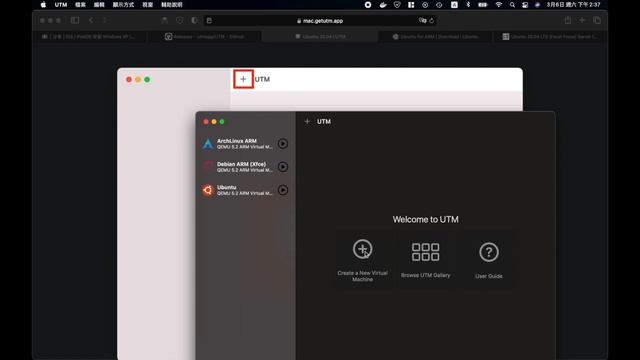Click the plus button in dark UTM toolbar
The width and height of the screenshot is (640, 360).
pyautogui.click(x=307, y=121)
